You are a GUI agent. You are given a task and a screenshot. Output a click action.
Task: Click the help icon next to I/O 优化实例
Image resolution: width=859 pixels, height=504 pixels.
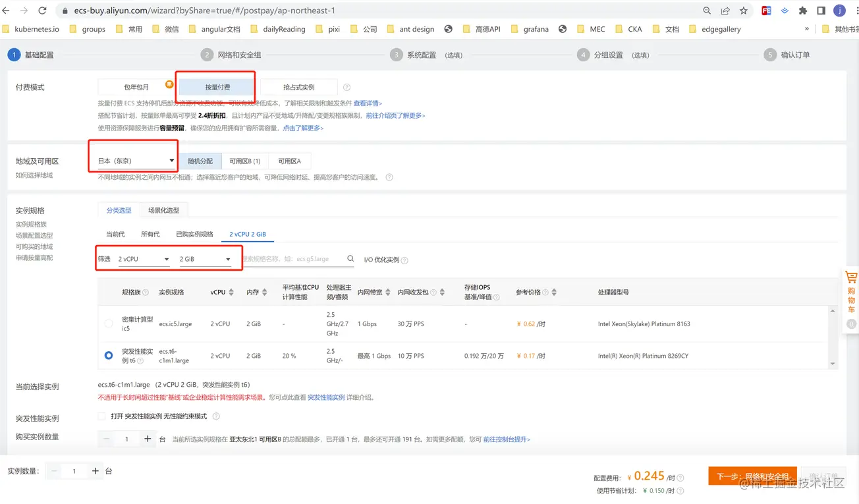[404, 260]
